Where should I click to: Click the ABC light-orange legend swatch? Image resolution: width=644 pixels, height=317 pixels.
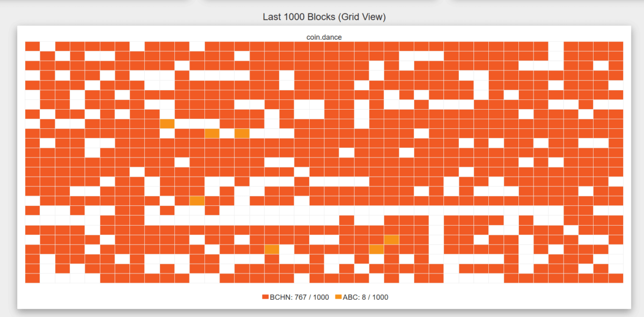(338, 297)
